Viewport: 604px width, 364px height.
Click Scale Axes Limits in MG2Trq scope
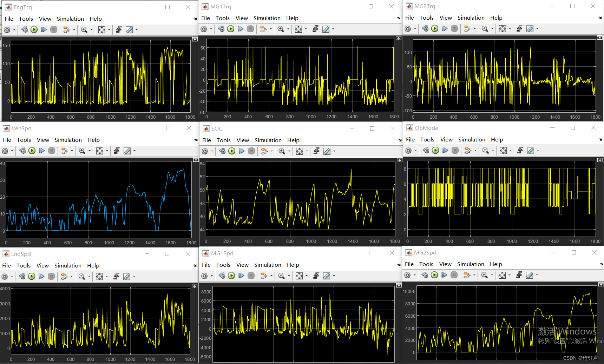click(503, 29)
